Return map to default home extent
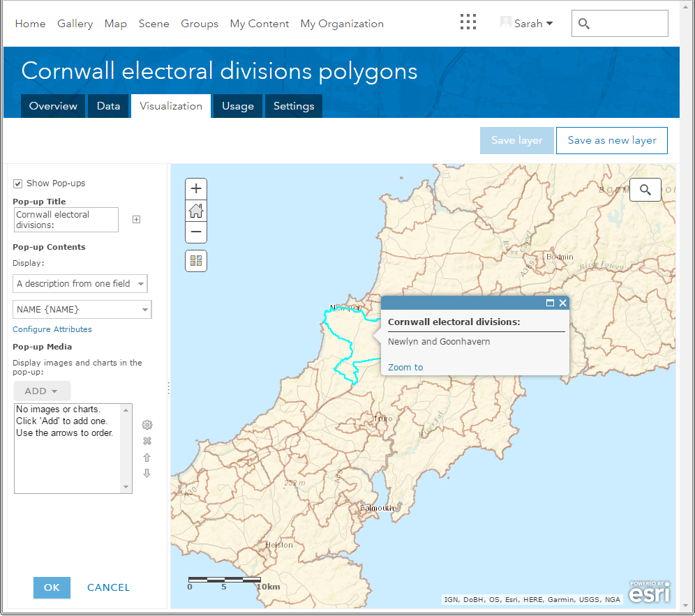This screenshot has height=616, width=695. 196,211
